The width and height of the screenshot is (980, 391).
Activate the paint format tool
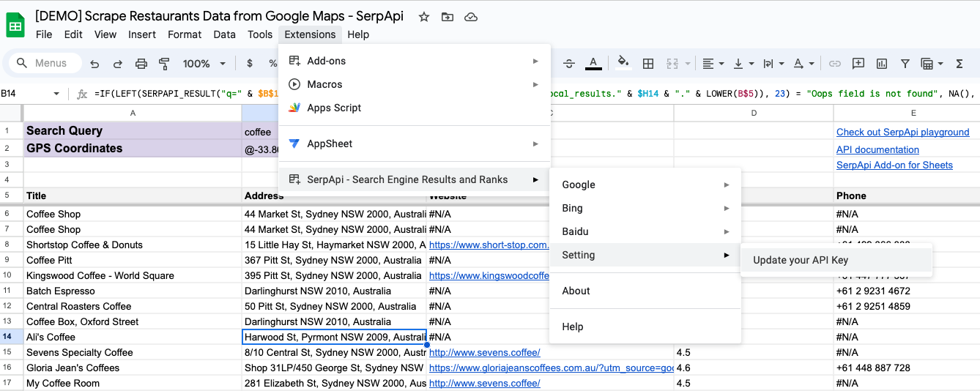164,64
